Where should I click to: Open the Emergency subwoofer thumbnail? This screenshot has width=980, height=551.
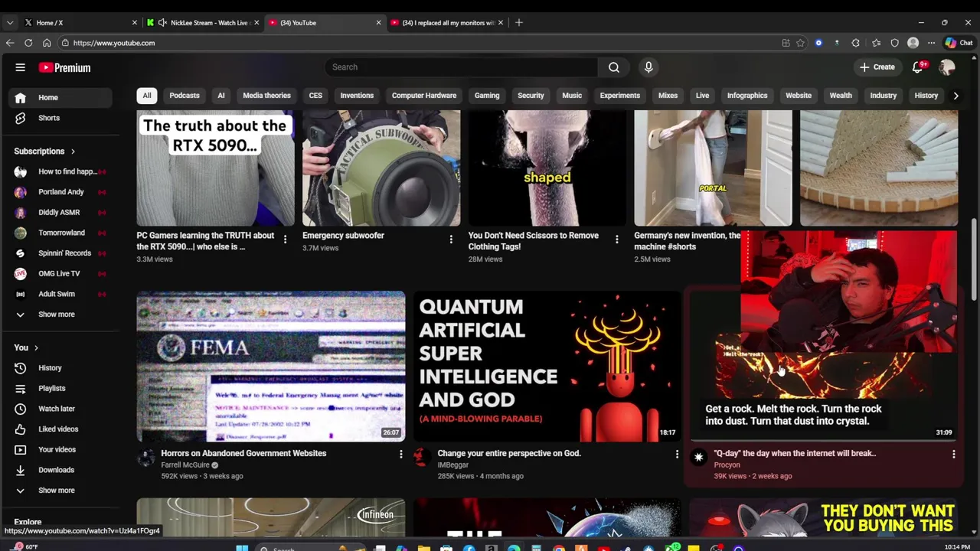click(381, 168)
